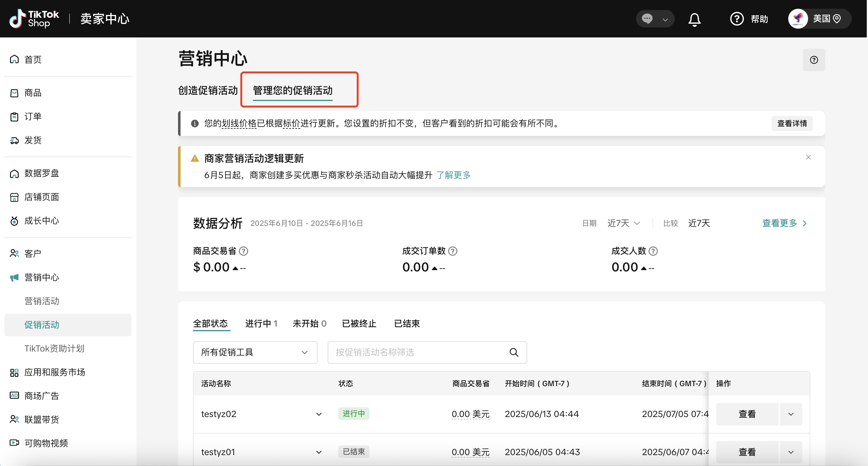868x466 pixels.
Task: Open action dropdown arrow for testyz02
Action: click(791, 414)
